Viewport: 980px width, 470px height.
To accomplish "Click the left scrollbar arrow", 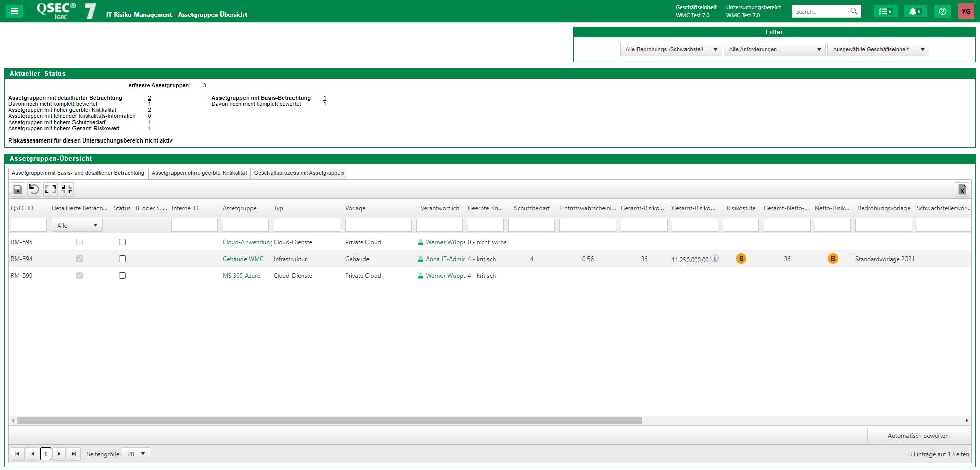I will tap(13, 421).
